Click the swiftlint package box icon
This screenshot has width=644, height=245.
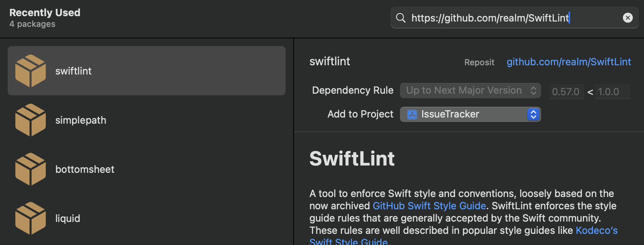point(31,71)
